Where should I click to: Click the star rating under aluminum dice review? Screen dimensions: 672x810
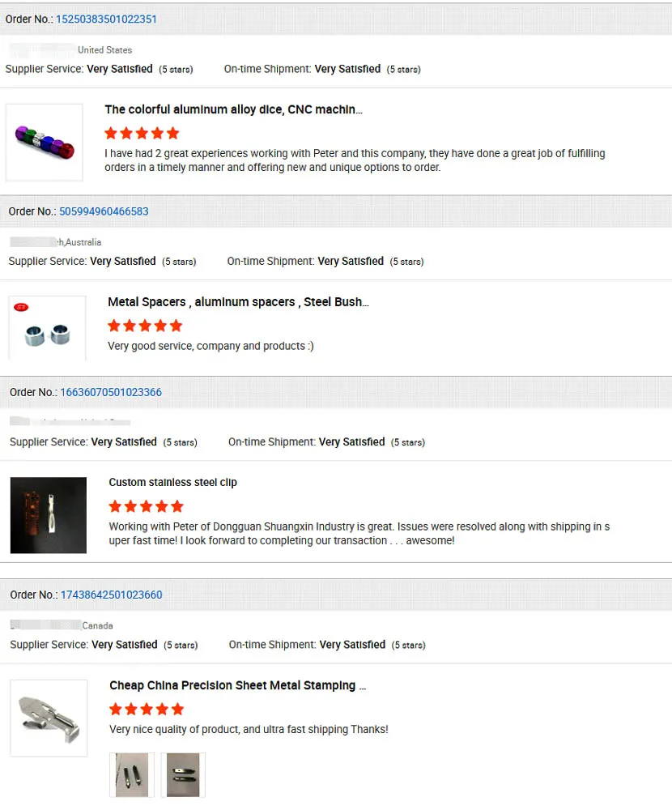[142, 133]
